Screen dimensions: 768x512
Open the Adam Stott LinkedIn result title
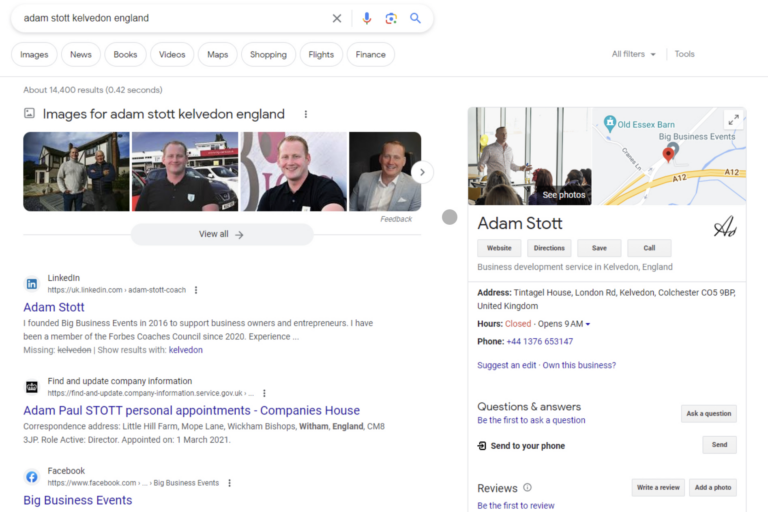pyautogui.click(x=54, y=307)
